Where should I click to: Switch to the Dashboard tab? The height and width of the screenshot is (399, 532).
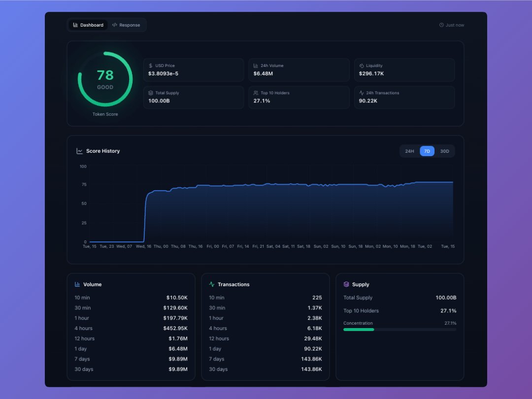[88, 25]
